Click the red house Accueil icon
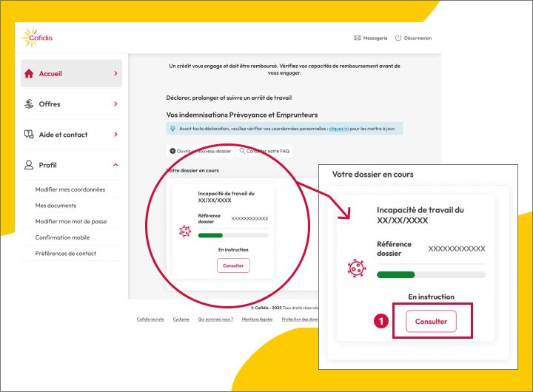The width and height of the screenshot is (533, 392). point(30,73)
